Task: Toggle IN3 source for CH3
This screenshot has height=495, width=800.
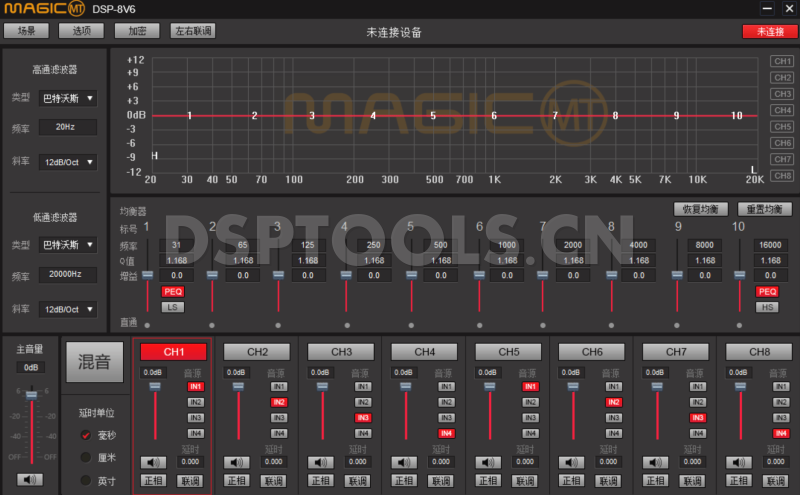Action: pos(363,417)
